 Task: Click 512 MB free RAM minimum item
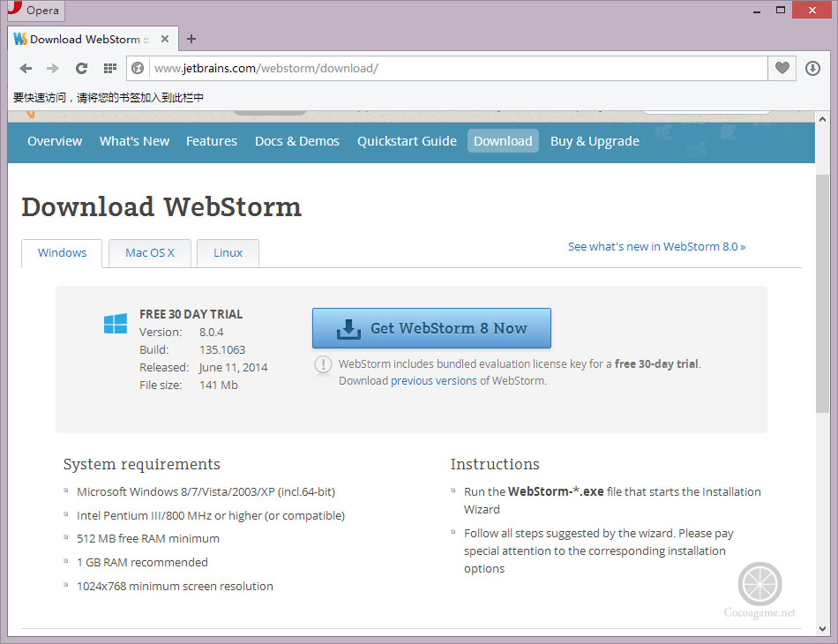pyautogui.click(x=148, y=538)
